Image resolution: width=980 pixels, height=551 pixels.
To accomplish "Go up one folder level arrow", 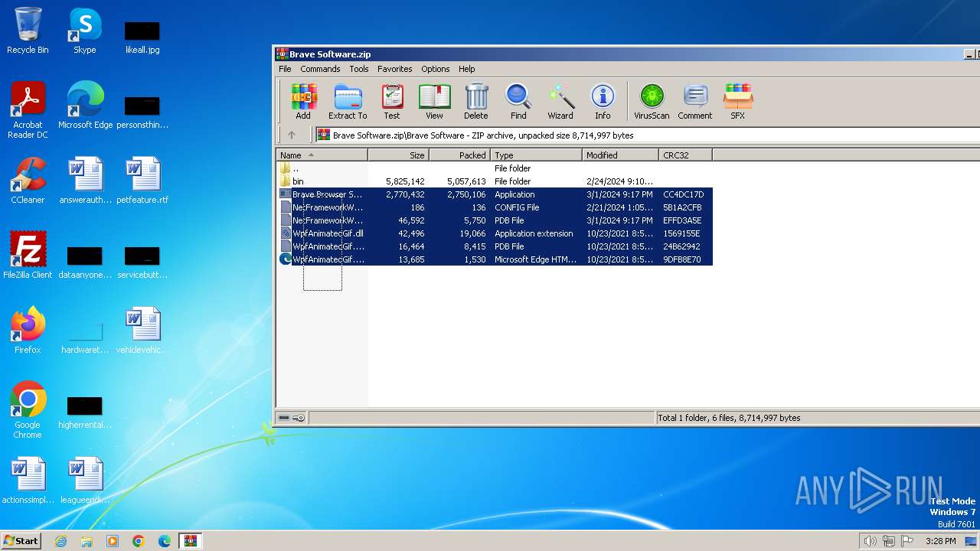I will 292,135.
